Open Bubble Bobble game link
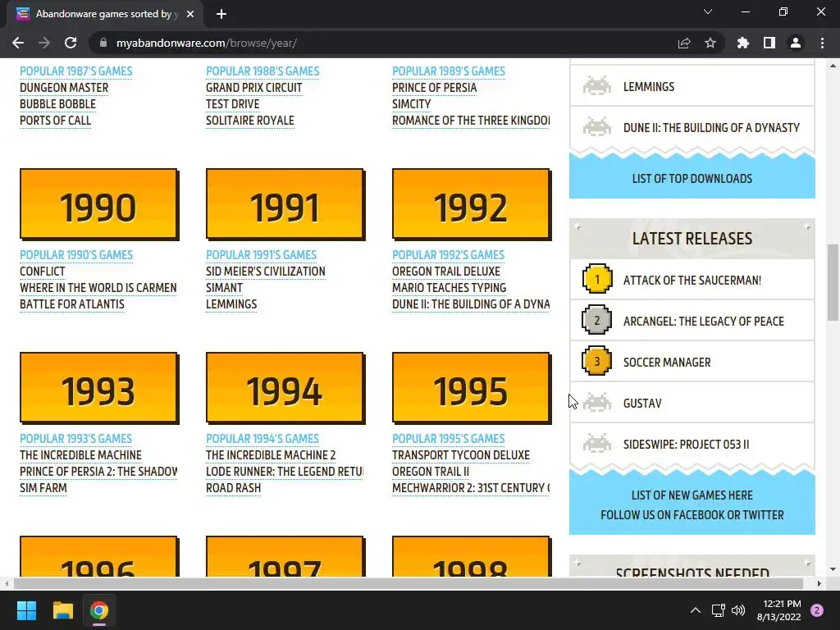 point(58,104)
